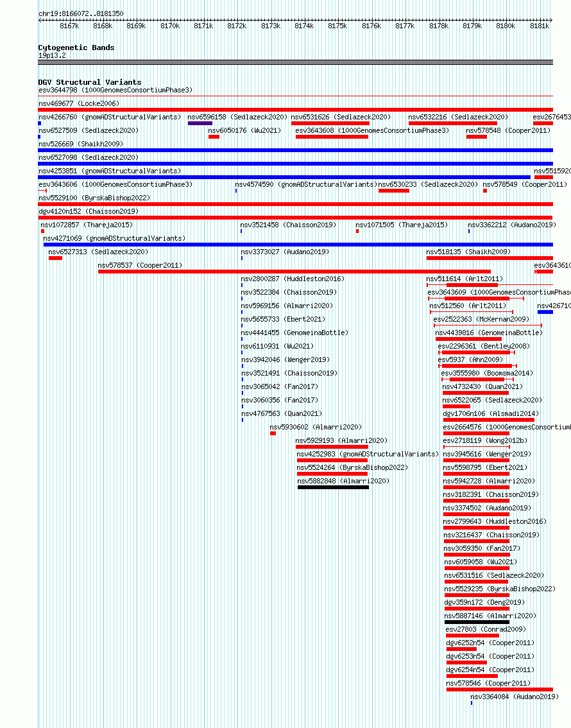Image resolution: width=571 pixels, height=728 pixels.
Task: Select nsv3065042 (Fan2017) label
Action: pos(280,386)
